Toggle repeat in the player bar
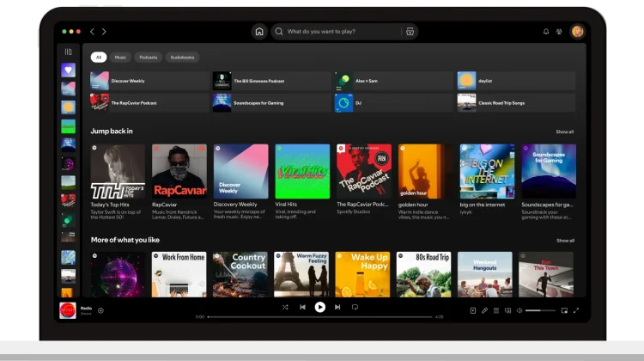Image resolution: width=644 pixels, height=361 pixels. pyautogui.click(x=355, y=307)
